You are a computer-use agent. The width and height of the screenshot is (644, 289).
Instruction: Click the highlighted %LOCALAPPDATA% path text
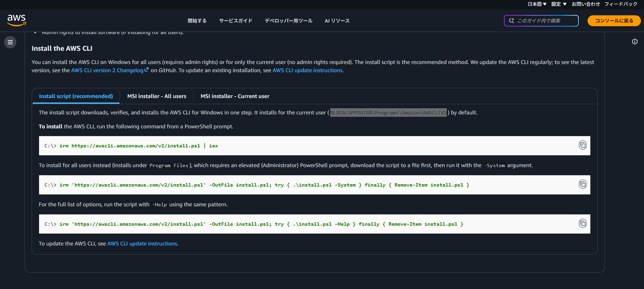click(x=388, y=113)
